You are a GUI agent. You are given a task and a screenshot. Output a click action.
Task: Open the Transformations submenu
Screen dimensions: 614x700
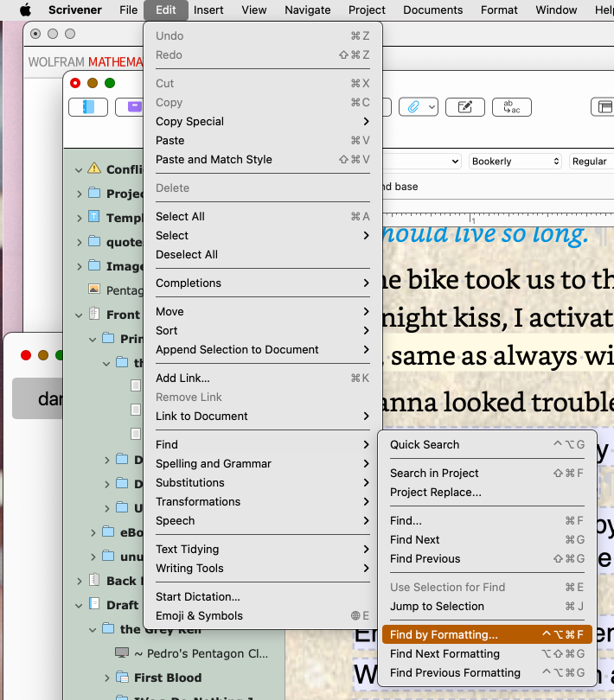tap(263, 502)
